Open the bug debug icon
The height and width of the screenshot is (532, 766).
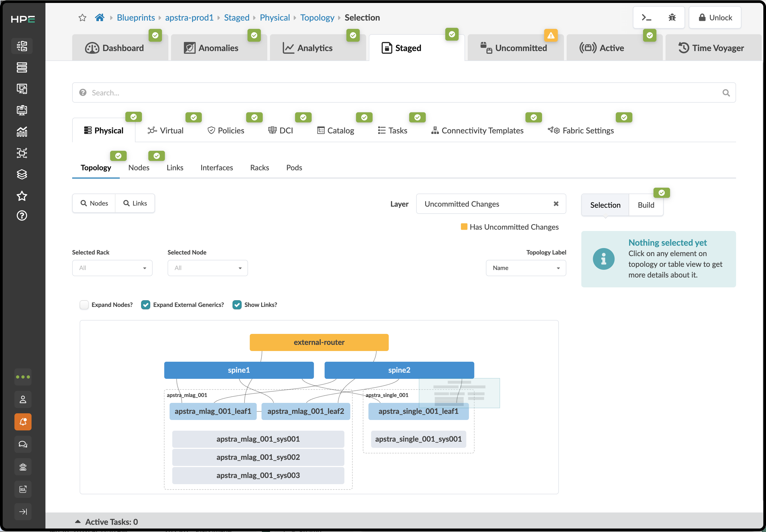672,18
